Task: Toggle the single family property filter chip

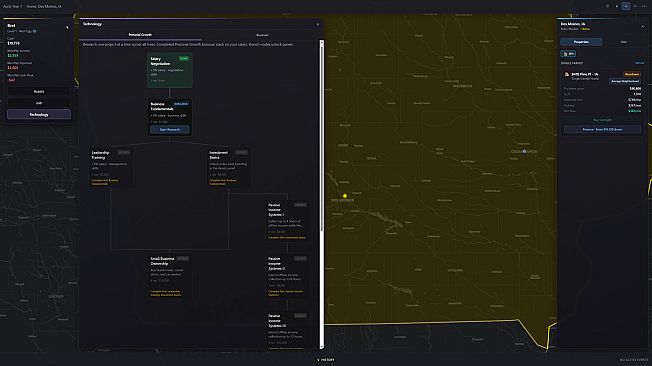Action: pos(568,54)
